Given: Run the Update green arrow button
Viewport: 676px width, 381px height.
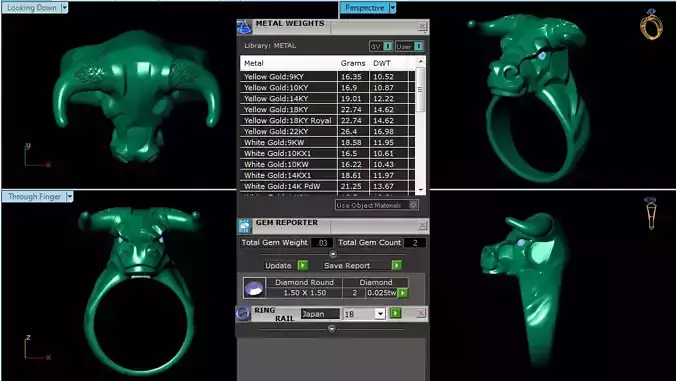Looking at the screenshot, I should click(x=303, y=265).
